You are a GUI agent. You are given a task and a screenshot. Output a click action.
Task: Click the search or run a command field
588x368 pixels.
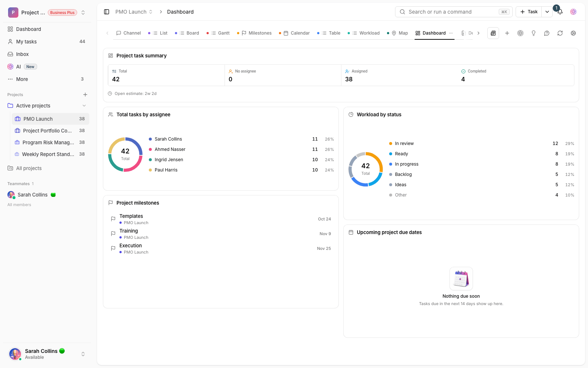(x=454, y=12)
